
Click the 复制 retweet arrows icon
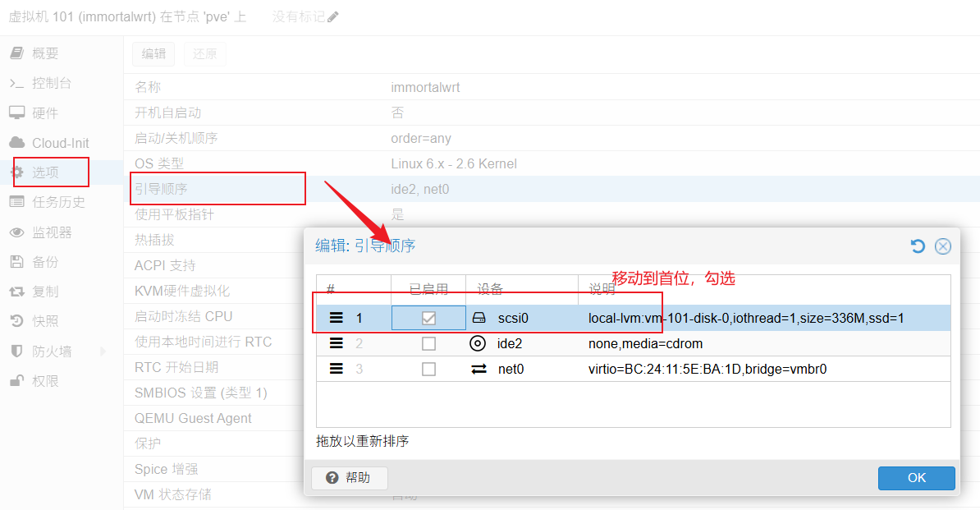[x=17, y=292]
